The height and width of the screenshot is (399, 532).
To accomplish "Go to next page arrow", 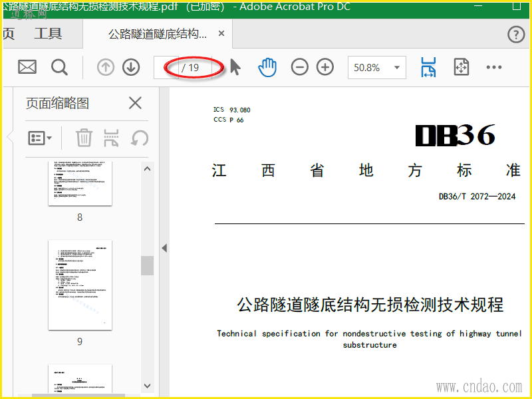I will point(131,67).
